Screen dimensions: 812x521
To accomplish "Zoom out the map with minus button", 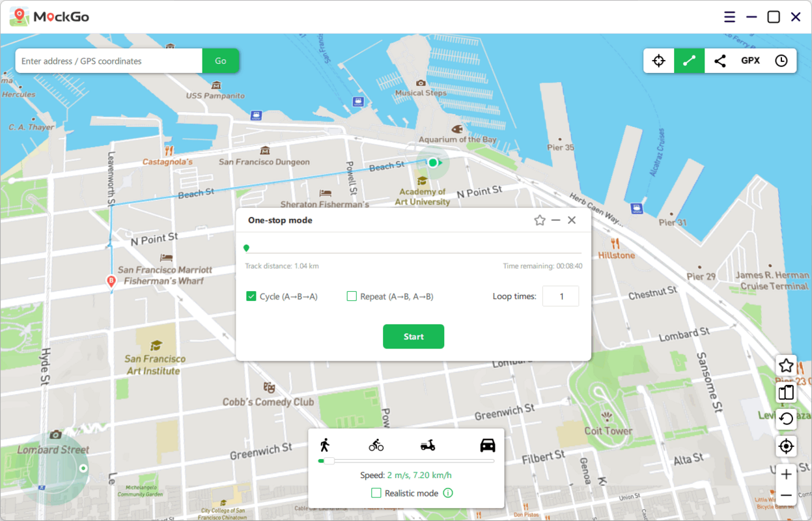I will [786, 495].
